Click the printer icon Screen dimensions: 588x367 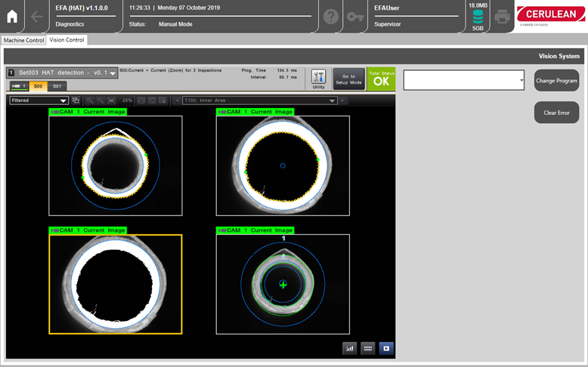pyautogui.click(x=501, y=17)
